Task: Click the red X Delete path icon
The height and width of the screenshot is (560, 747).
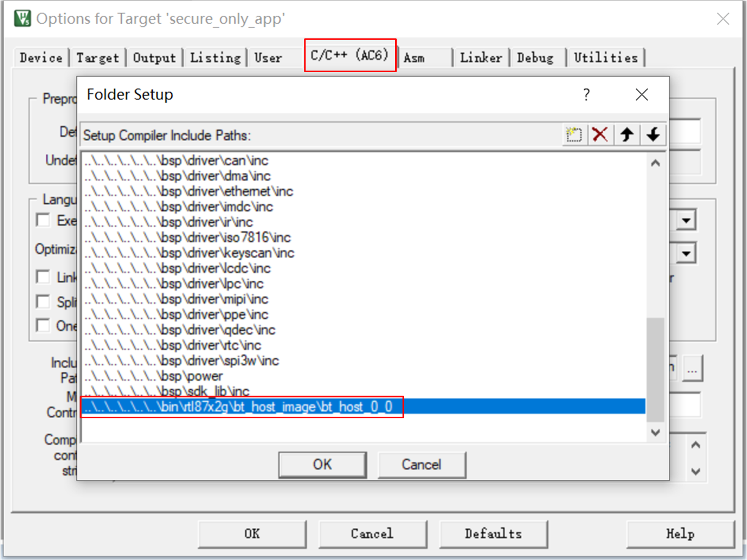Action: pos(600,135)
